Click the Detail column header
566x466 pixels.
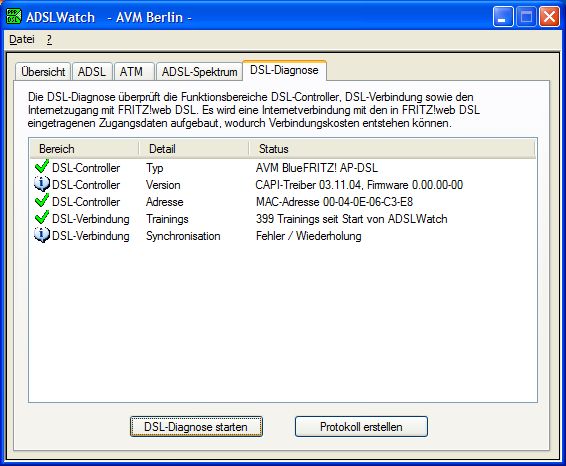tap(194, 149)
